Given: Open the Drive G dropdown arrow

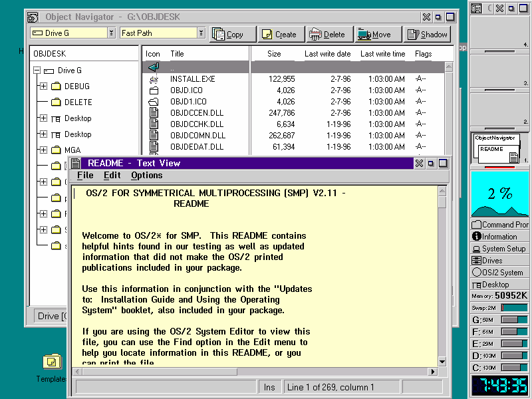Looking at the screenshot, I should (x=111, y=33).
